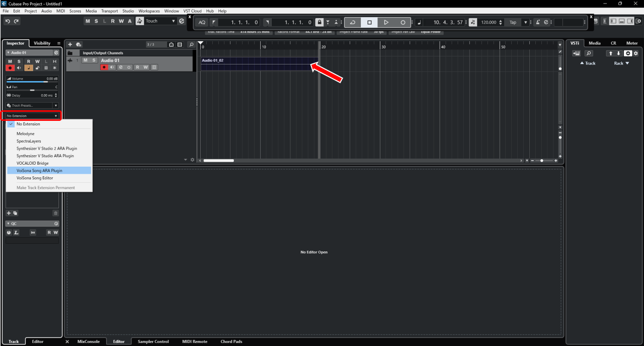Toggle Monitor speaker on the Audio 01 track row
This screenshot has height=346, width=644.
(x=112, y=67)
